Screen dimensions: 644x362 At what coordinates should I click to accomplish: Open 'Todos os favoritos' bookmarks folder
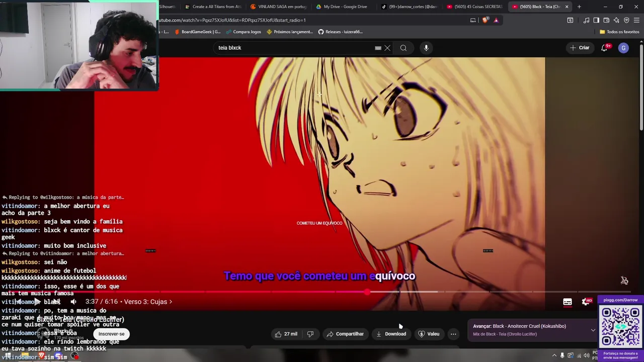[619, 32]
